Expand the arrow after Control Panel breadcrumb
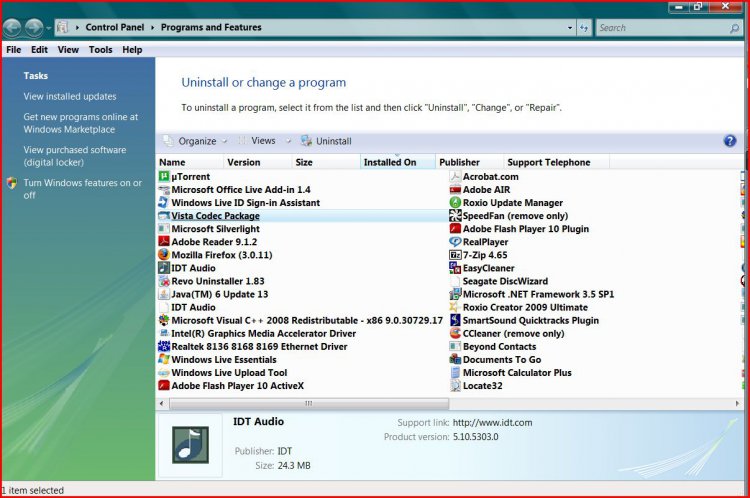 pos(153,28)
